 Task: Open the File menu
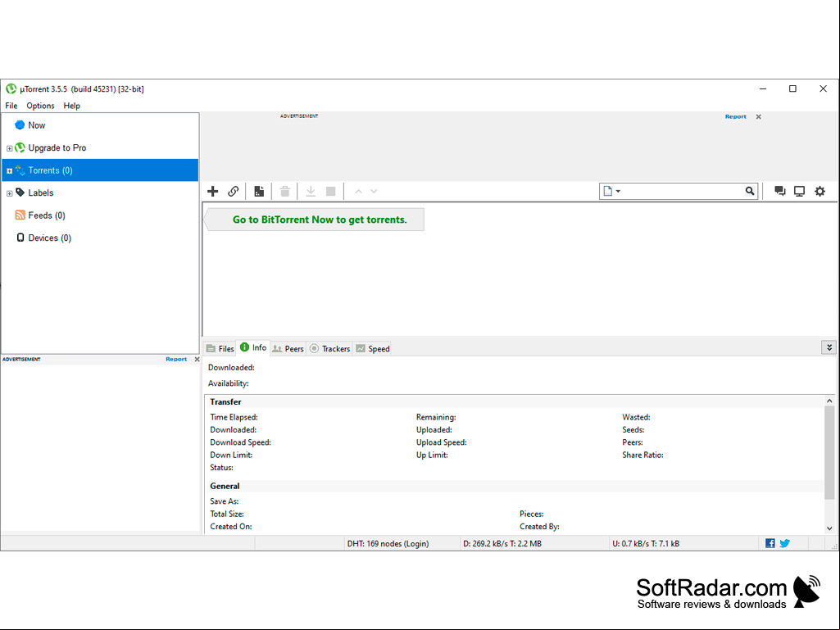(x=11, y=106)
